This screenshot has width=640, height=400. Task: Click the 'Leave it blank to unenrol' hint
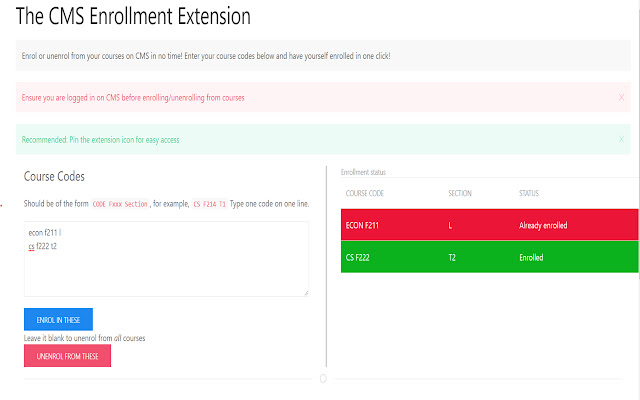84,338
